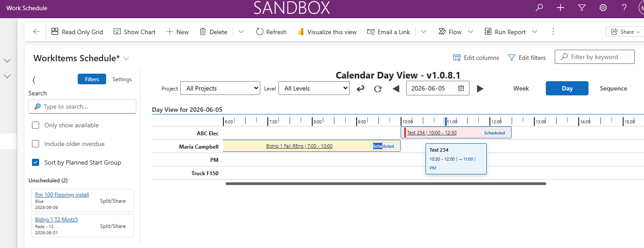Image resolution: width=644 pixels, height=248 pixels.
Task: Open Rm 100 Flooring install link
Action: coord(62,195)
